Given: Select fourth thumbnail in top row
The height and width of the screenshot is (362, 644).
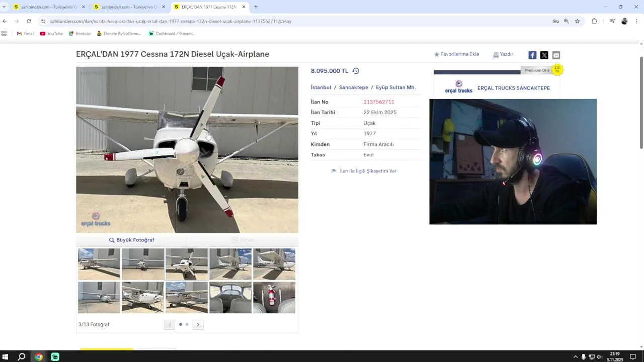Looking at the screenshot, I should pos(230,264).
